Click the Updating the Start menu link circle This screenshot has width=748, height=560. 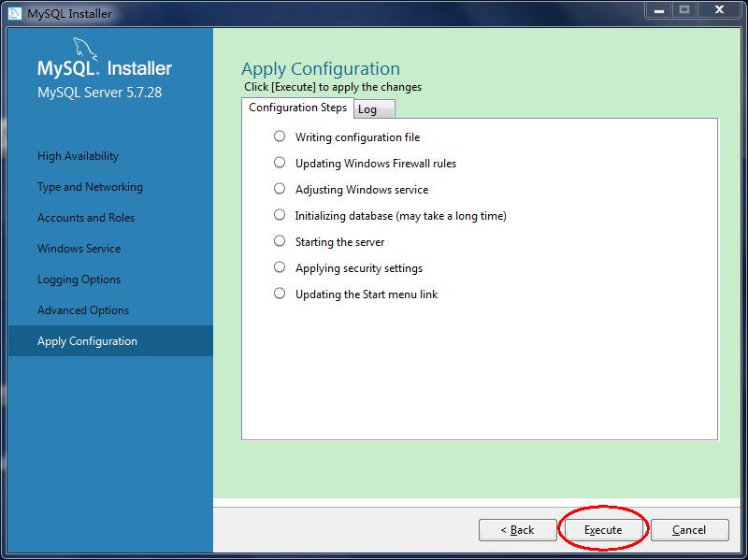280,294
